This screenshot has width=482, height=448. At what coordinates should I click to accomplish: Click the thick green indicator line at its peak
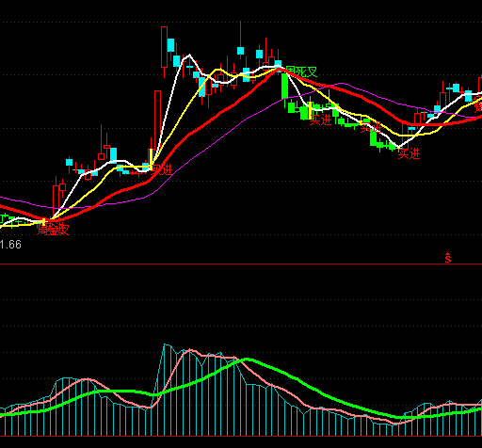pyautogui.click(x=247, y=360)
